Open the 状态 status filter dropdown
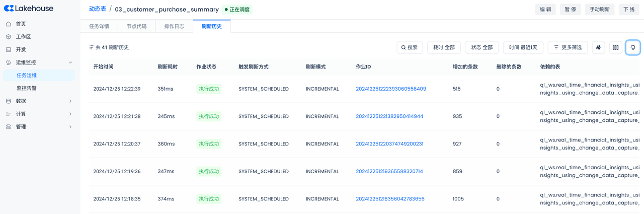The image size is (644, 214). pos(481,47)
